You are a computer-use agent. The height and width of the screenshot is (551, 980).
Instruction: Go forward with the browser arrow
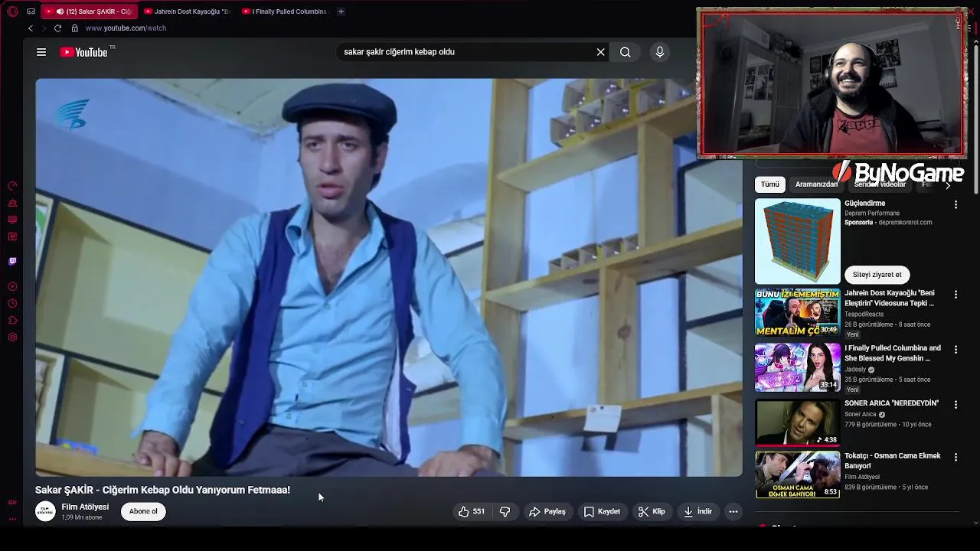(44, 28)
